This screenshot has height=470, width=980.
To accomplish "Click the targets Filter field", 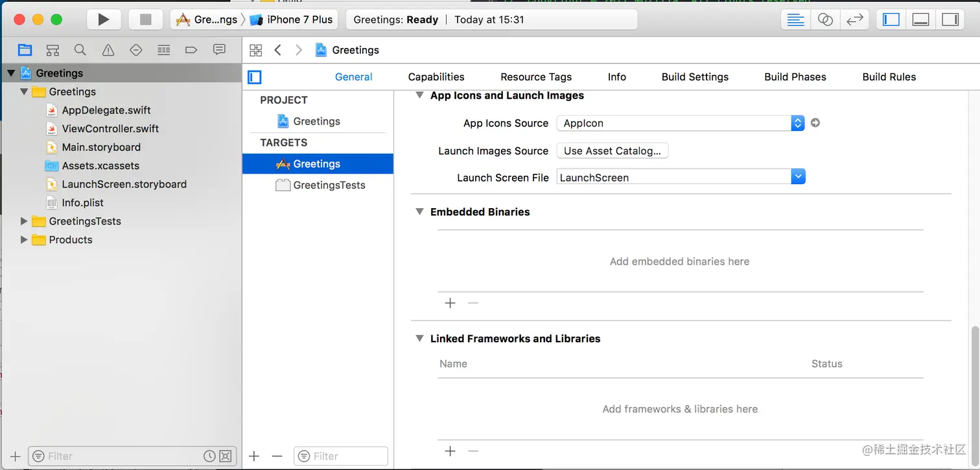I will coord(341,456).
